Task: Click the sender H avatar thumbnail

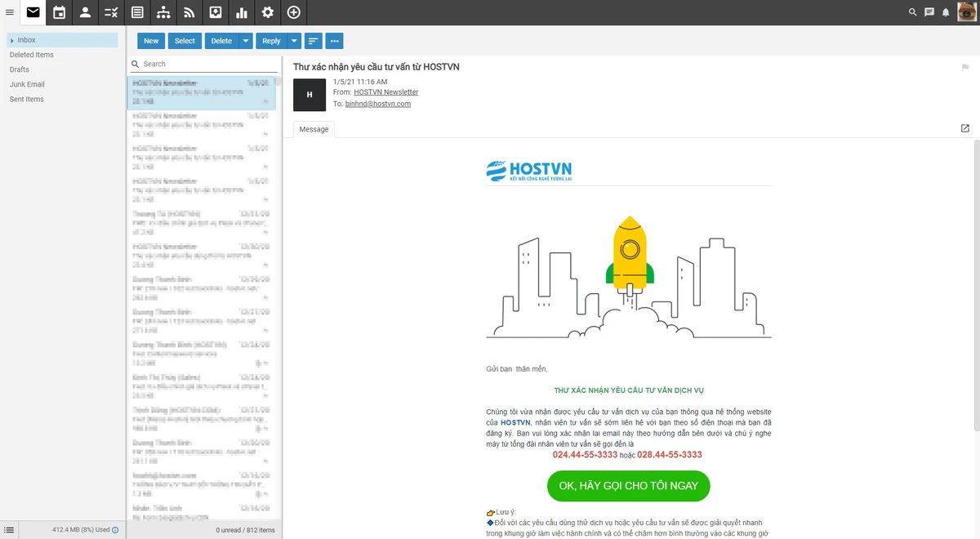Action: 310,95
